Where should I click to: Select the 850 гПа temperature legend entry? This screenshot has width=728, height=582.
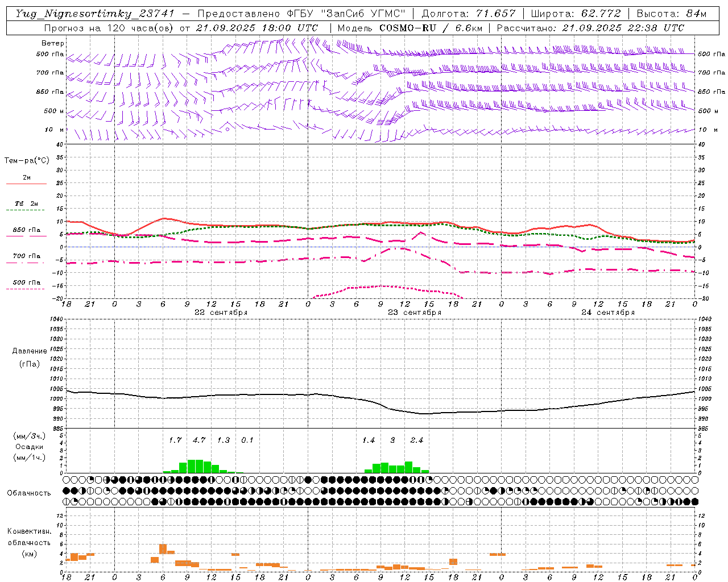[x=27, y=230]
